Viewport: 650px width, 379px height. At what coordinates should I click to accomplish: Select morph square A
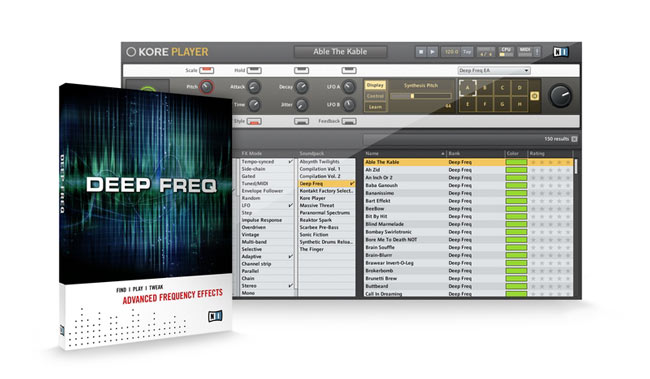click(x=468, y=88)
